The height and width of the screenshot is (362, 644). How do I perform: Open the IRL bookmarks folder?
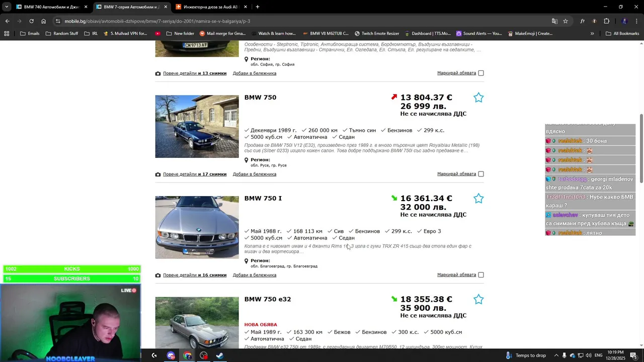[91, 34]
